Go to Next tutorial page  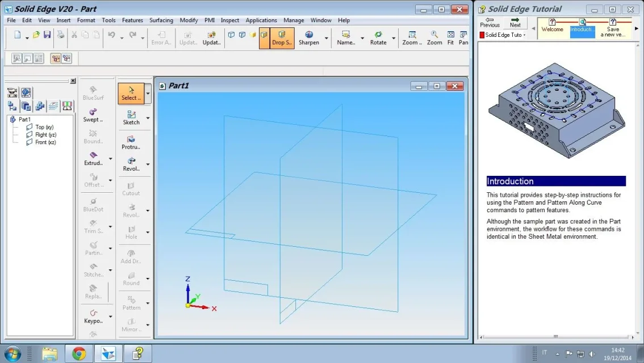click(515, 23)
